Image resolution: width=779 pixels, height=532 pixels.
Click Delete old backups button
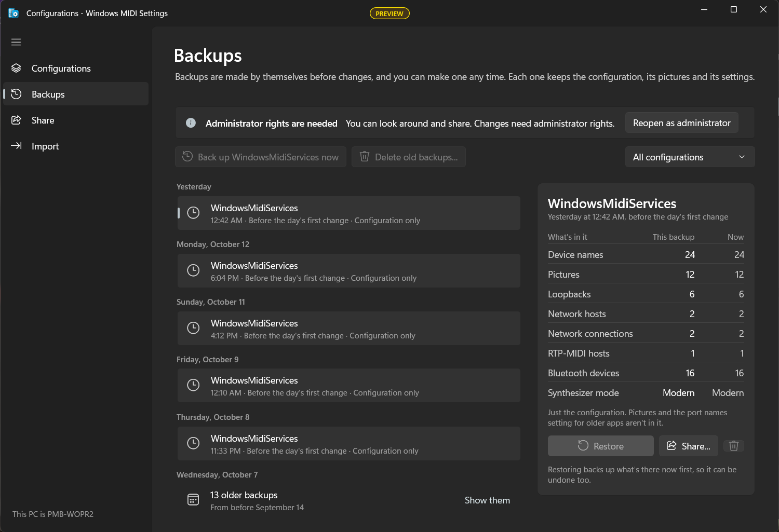click(409, 157)
